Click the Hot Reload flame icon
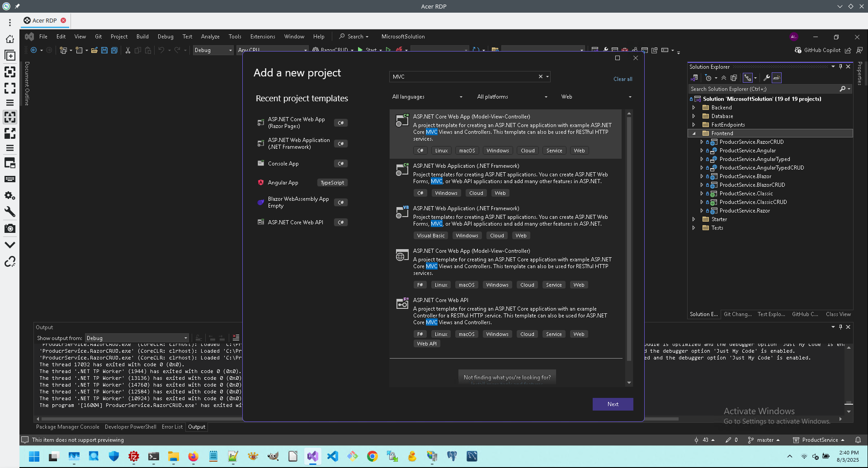 coord(399,50)
